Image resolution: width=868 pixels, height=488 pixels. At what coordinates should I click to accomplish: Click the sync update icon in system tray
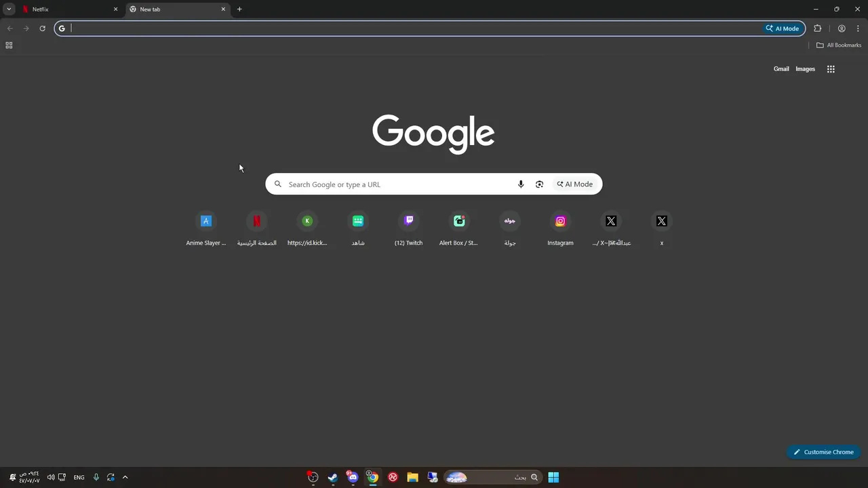tap(111, 477)
